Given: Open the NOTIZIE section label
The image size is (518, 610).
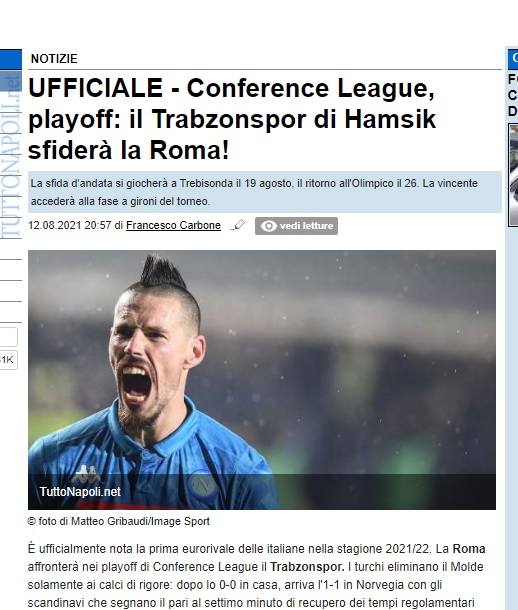Looking at the screenshot, I should point(54,59).
